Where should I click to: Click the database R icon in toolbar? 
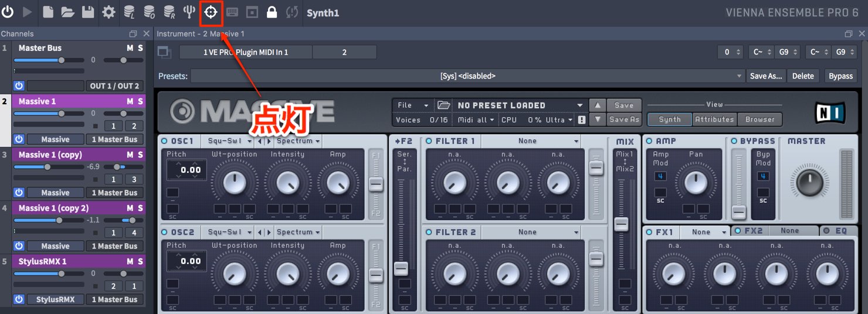pyautogui.click(x=169, y=12)
